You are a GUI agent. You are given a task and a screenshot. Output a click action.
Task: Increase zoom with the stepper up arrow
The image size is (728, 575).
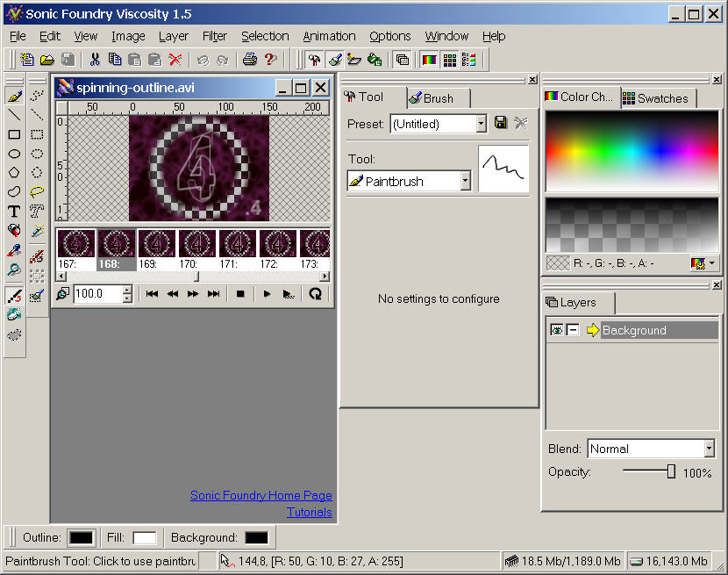[x=127, y=290]
